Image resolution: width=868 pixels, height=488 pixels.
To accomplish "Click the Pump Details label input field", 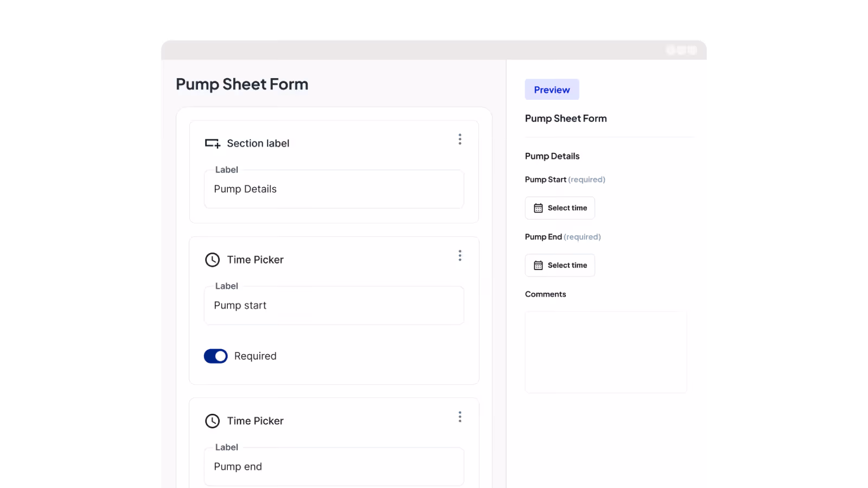I will click(334, 189).
